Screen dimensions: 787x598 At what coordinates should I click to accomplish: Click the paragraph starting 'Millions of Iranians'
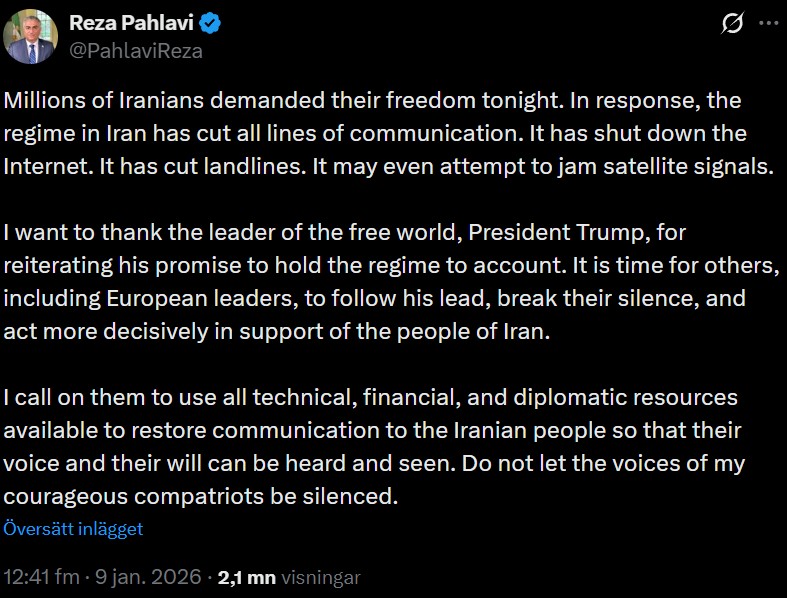pyautogui.click(x=388, y=133)
